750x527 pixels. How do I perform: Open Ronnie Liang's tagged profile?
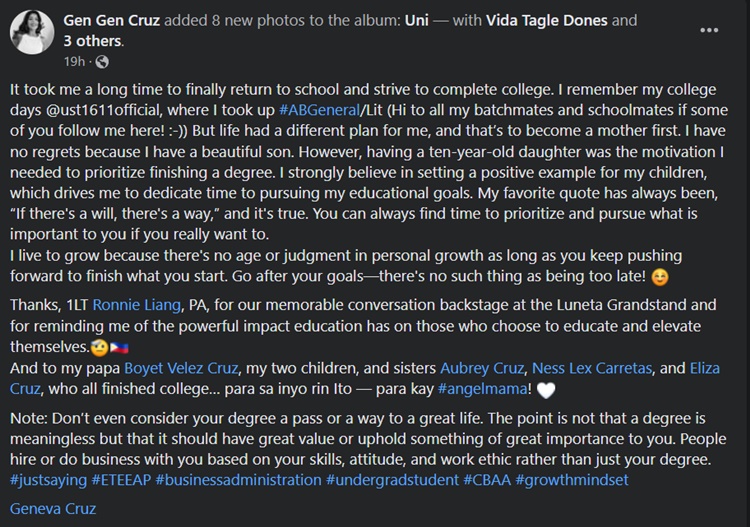(136, 305)
